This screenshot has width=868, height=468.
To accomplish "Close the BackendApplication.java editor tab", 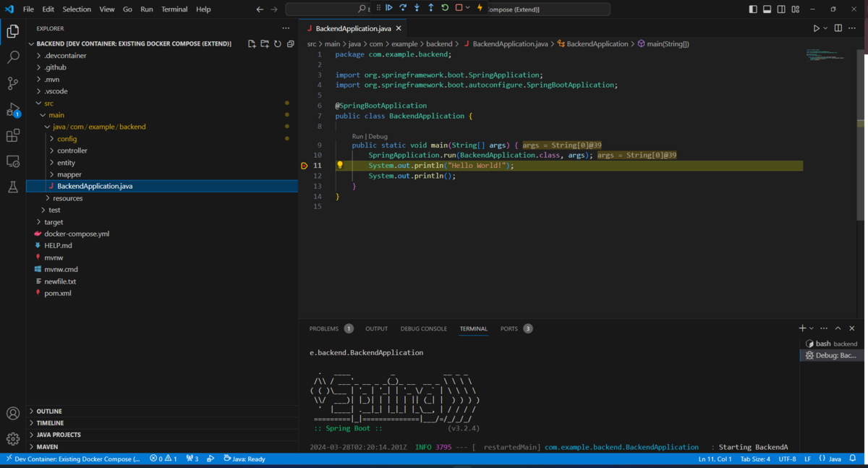I will click(x=399, y=28).
